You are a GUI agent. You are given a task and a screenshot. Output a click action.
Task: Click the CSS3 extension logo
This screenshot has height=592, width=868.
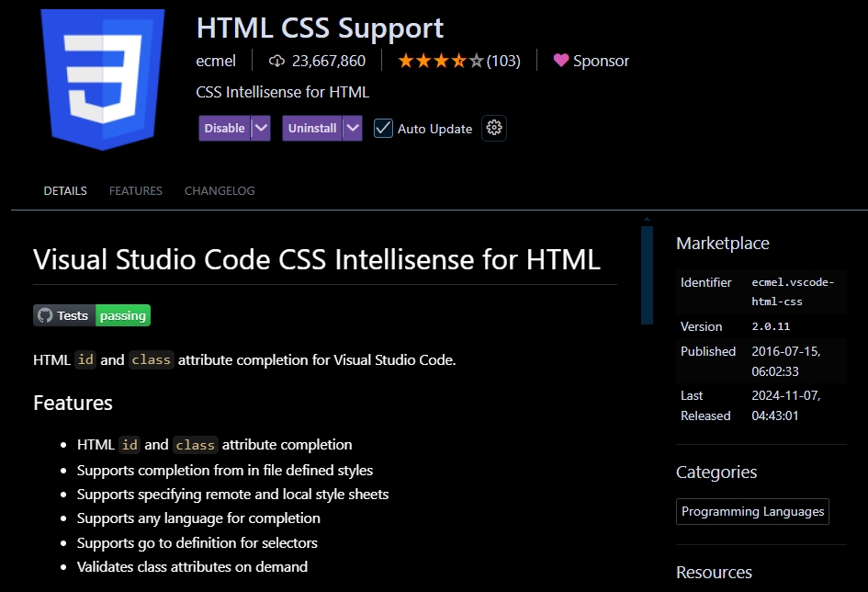[x=102, y=79]
